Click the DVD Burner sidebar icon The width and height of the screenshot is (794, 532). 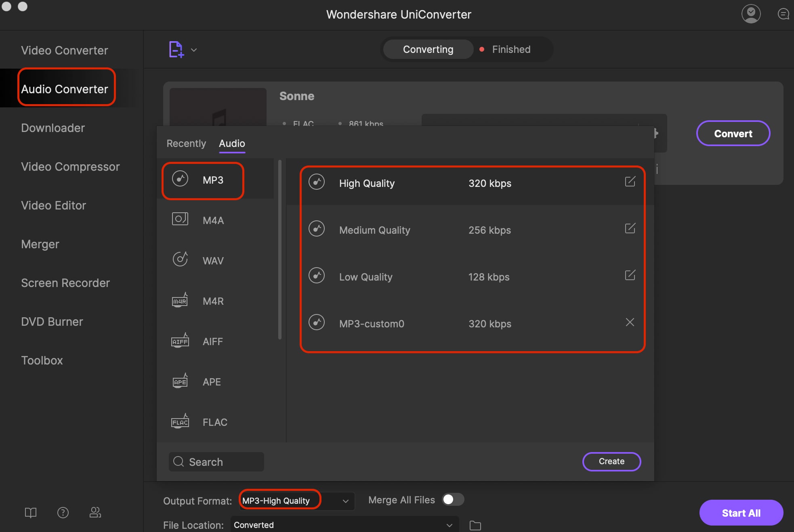(52, 320)
